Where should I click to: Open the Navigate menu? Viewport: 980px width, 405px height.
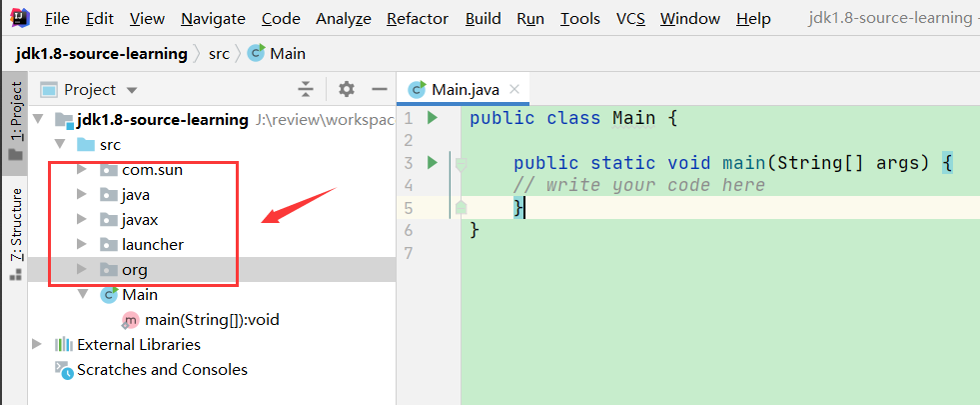coord(213,19)
